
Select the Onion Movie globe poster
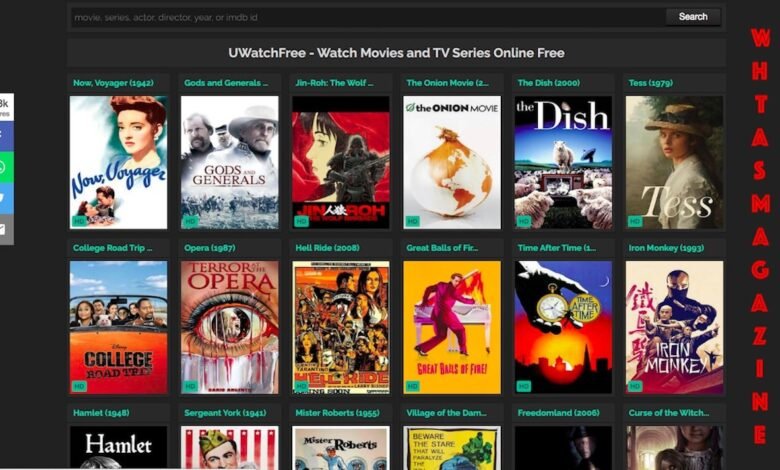coord(452,163)
